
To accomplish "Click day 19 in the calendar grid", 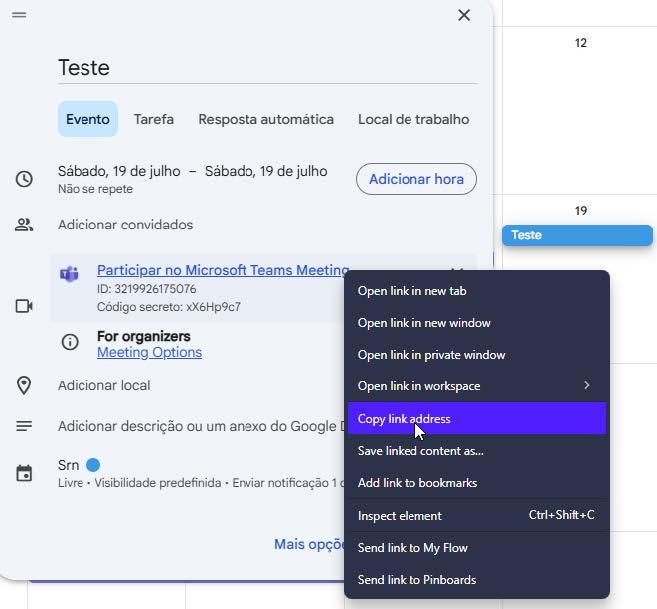I will coord(581,211).
